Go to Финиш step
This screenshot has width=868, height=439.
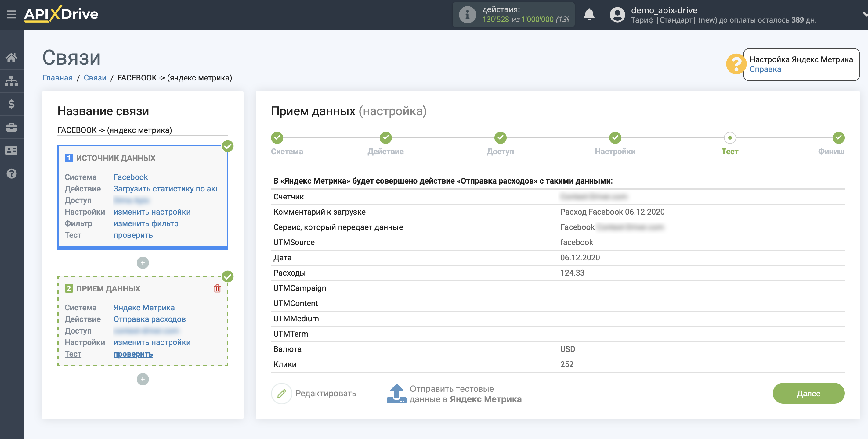click(x=838, y=138)
